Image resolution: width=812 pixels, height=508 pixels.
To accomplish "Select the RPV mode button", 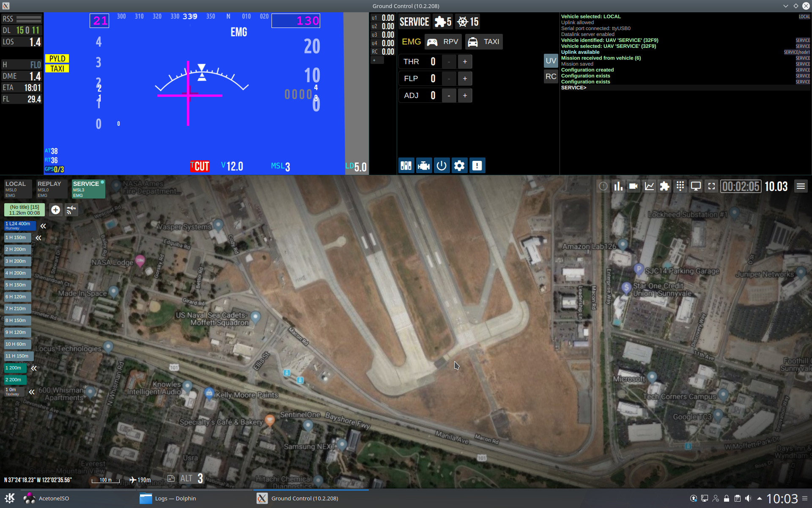I will point(443,41).
